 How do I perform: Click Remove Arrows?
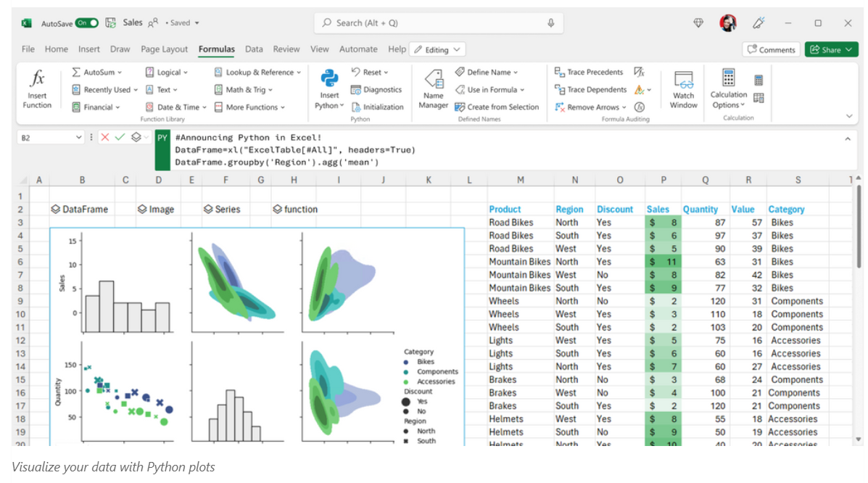[x=590, y=107]
